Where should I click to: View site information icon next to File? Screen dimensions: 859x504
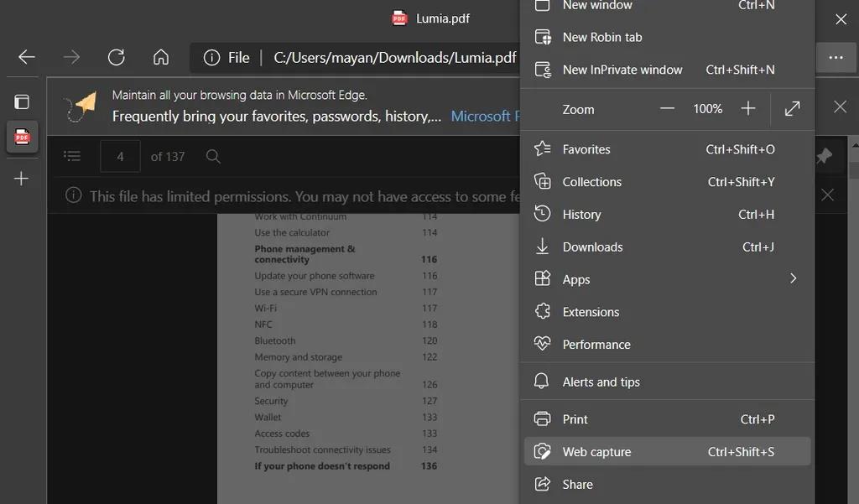[x=211, y=58]
